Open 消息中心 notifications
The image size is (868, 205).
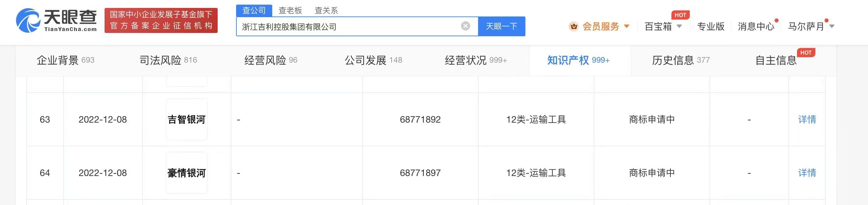(756, 26)
